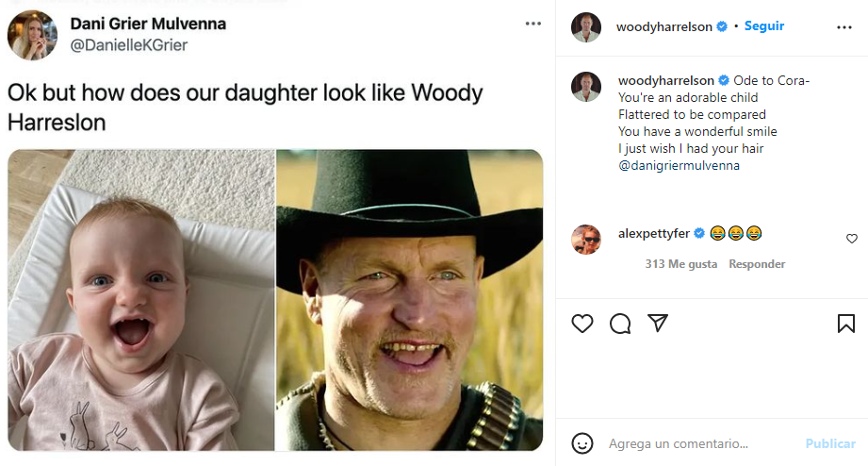Image resolution: width=868 pixels, height=466 pixels.
Task: Open alexpettyfer's profile avatar
Action: (586, 240)
